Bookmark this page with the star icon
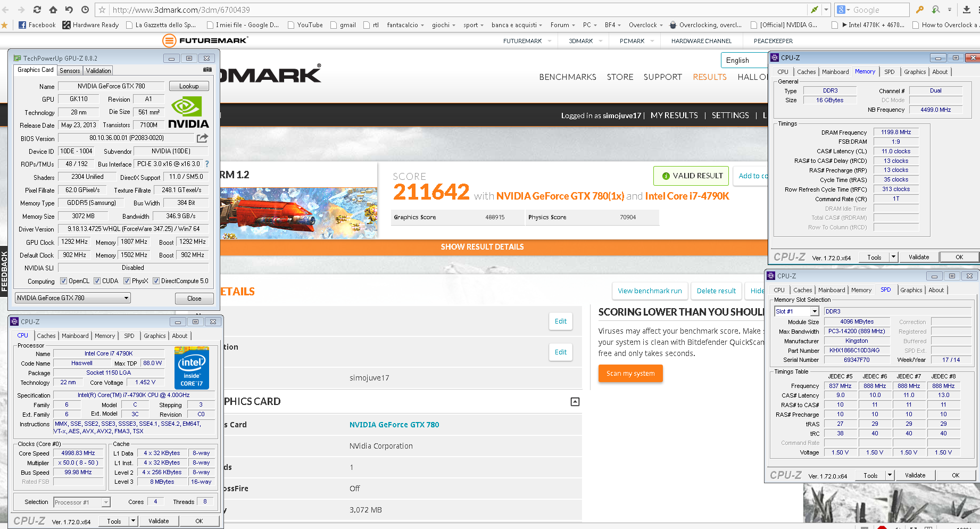This screenshot has height=529, width=980. 102,10
